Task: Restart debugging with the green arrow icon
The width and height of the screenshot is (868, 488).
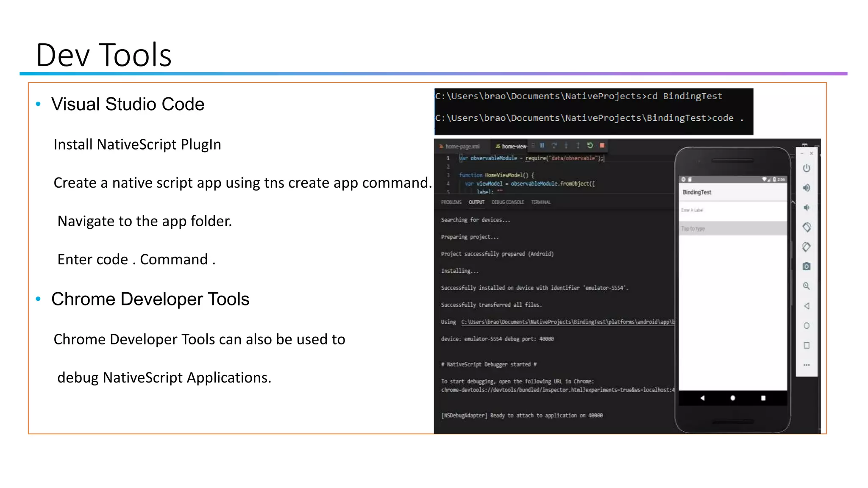Action: click(x=590, y=145)
